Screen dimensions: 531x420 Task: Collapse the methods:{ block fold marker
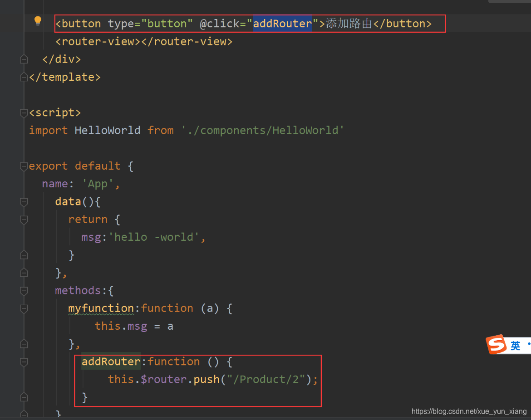click(x=24, y=291)
